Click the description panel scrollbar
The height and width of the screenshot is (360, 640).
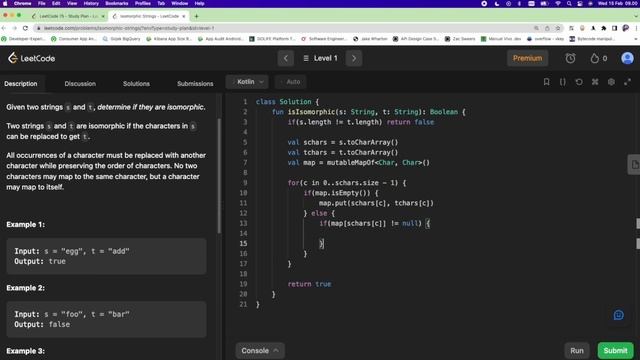click(219, 176)
